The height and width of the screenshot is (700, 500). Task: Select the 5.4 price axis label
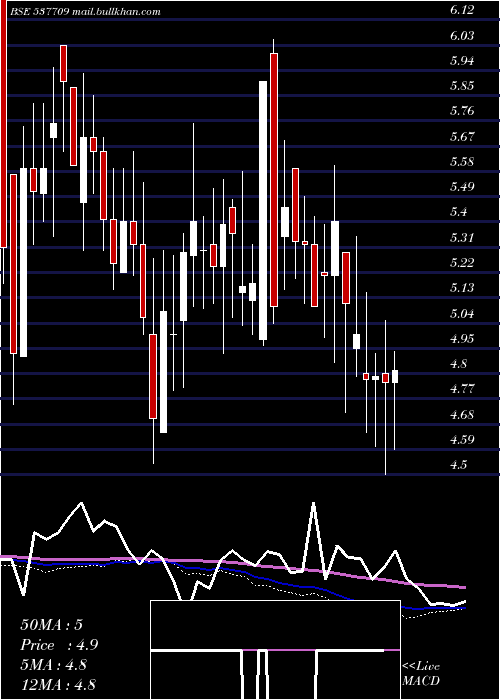click(459, 212)
